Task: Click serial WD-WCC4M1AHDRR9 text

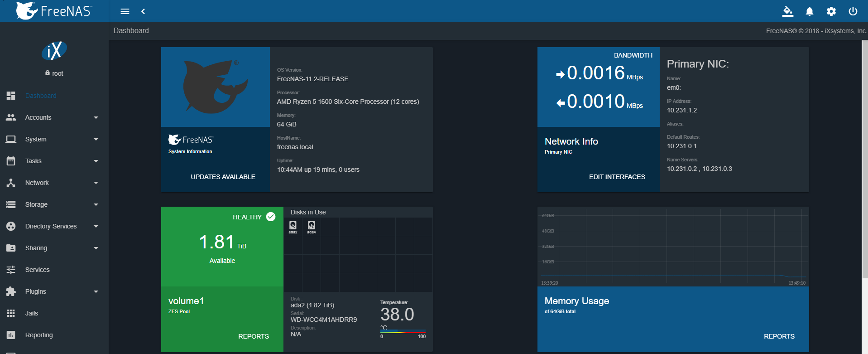Action: pos(324,320)
